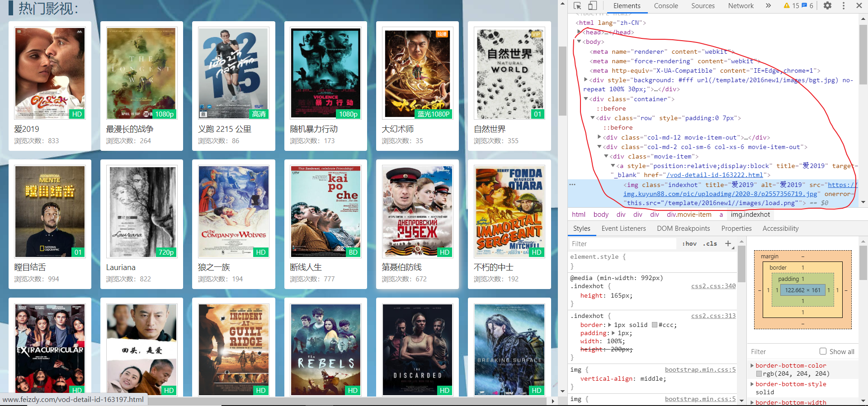Click the 第聂伯防线 movie title
Image resolution: width=868 pixels, height=406 pixels.
[401, 267]
